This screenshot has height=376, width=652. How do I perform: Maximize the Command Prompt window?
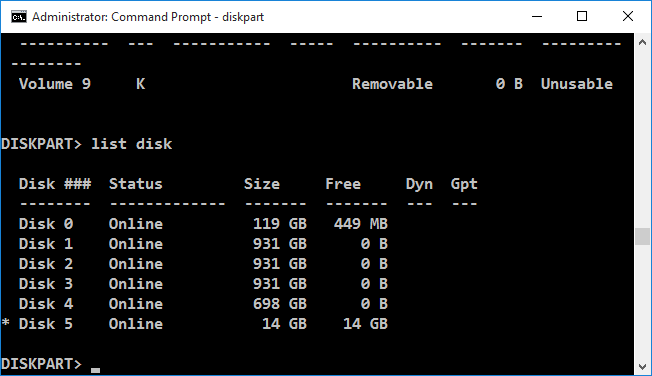click(582, 17)
